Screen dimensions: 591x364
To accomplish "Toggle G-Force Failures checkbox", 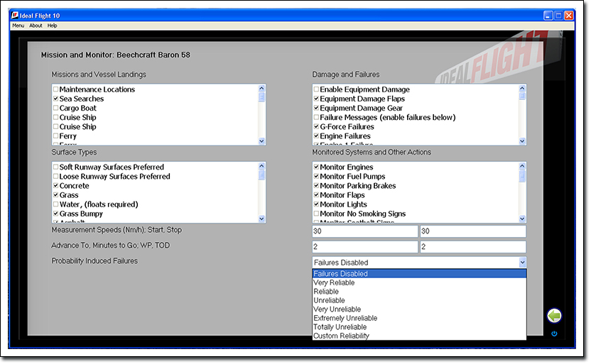I will (x=316, y=126).
